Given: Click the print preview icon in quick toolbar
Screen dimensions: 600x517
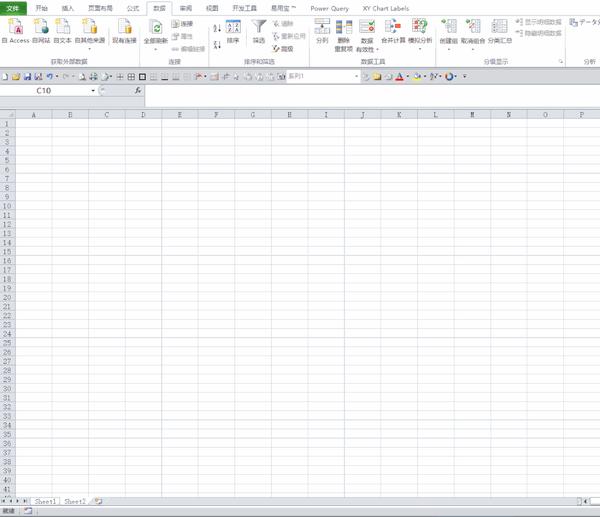Looking at the screenshot, I should (82, 77).
